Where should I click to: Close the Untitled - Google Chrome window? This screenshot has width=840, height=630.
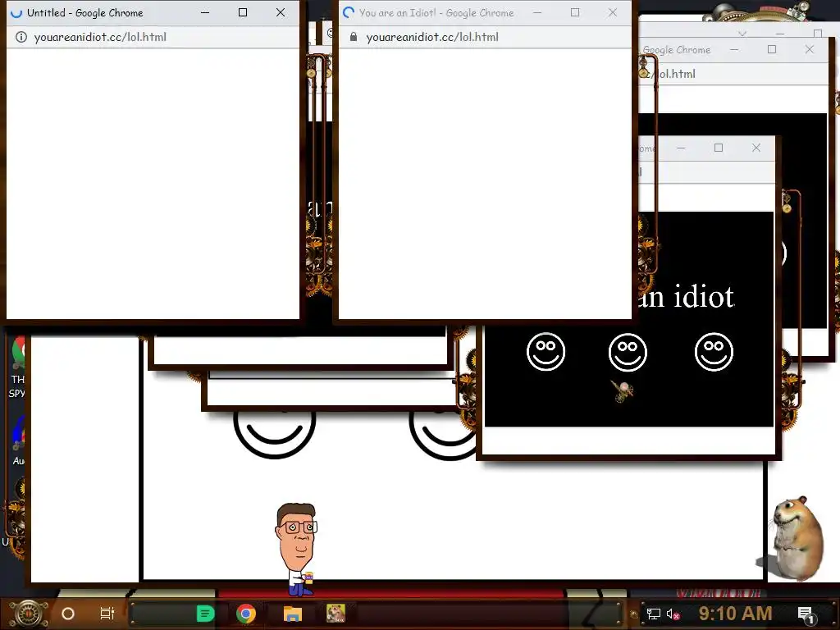[x=281, y=12]
